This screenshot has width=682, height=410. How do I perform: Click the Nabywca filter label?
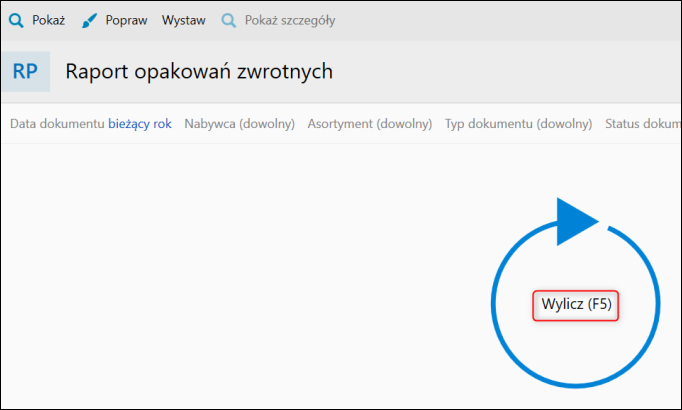pyautogui.click(x=209, y=124)
